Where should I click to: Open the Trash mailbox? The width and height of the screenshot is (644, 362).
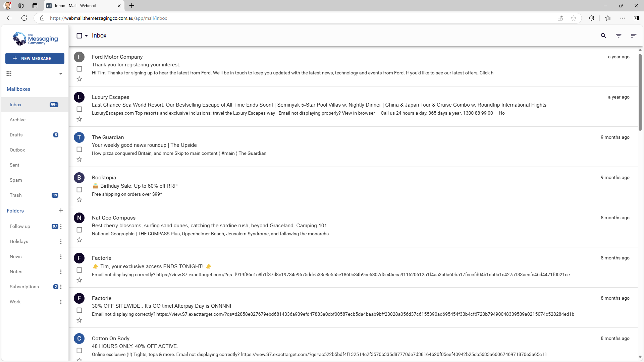click(35, 195)
